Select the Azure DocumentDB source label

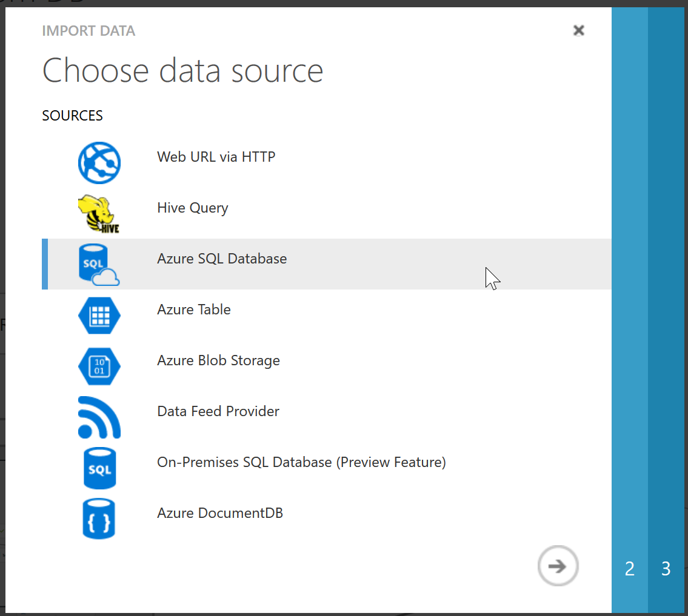[220, 513]
